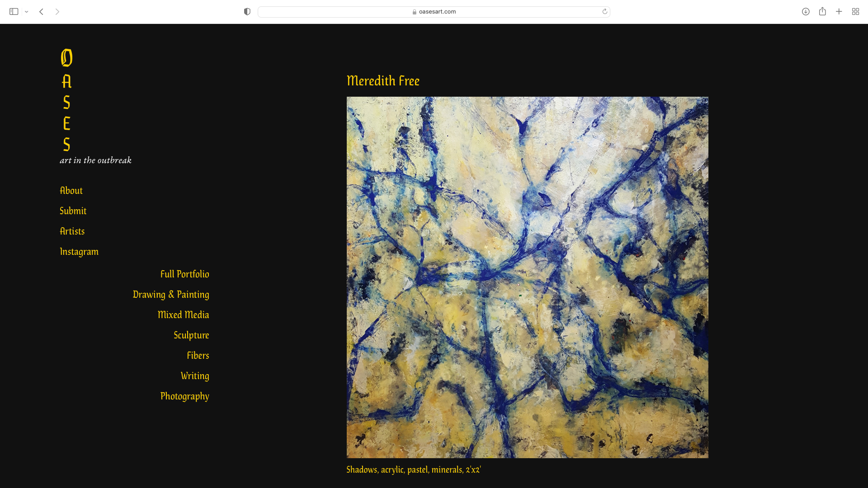
Task: Open the Artists page link
Action: click(72, 231)
